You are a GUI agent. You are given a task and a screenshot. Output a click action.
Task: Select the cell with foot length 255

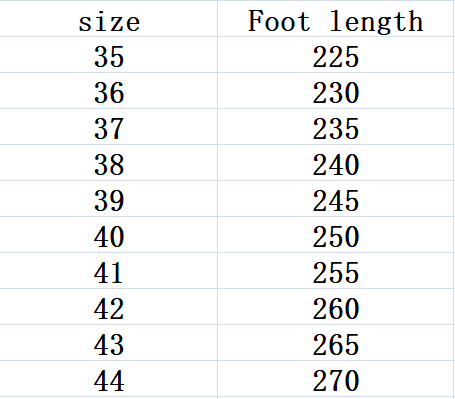(336, 271)
